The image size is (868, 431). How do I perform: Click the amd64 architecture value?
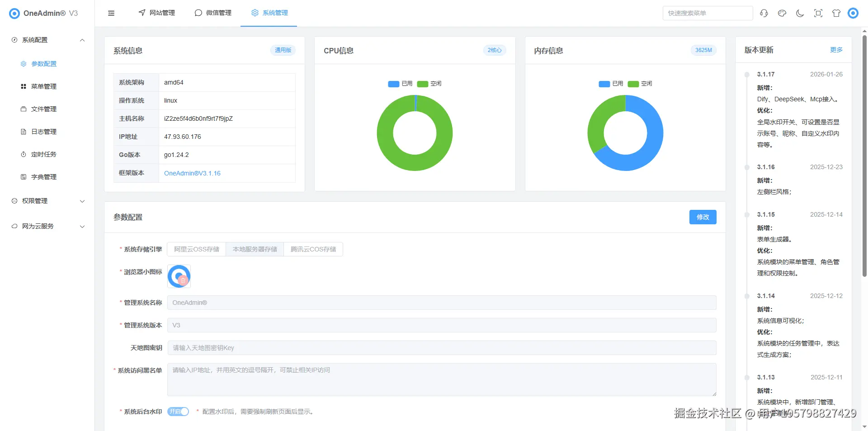pos(174,82)
